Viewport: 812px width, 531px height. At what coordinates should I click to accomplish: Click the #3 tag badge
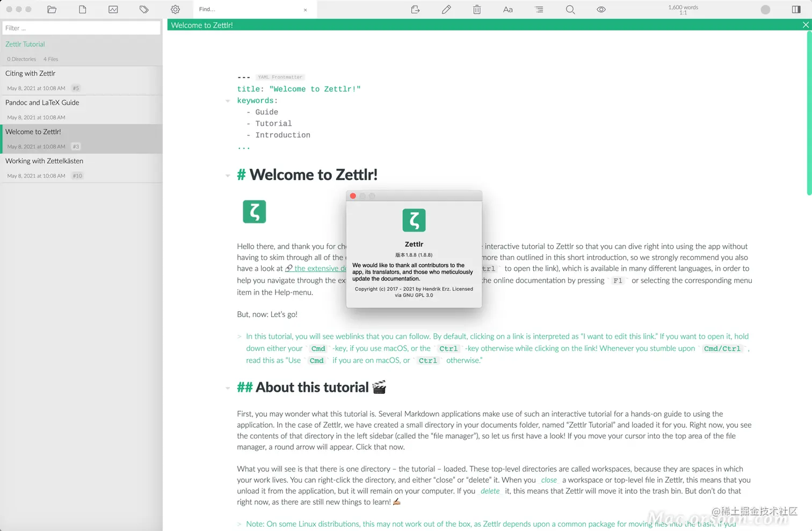[x=76, y=146]
